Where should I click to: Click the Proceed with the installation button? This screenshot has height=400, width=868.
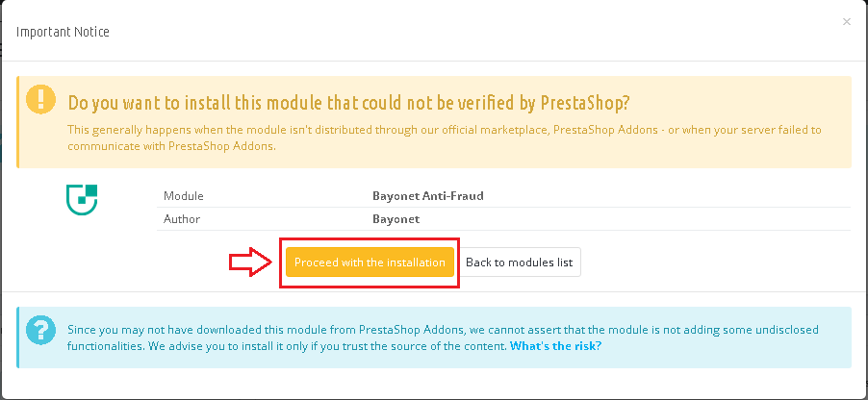[x=370, y=262]
